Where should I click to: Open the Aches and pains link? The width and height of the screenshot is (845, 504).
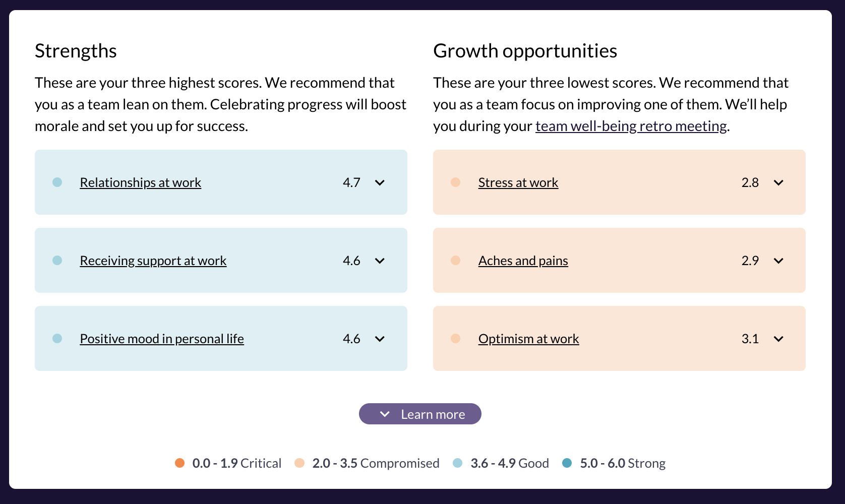tap(523, 261)
